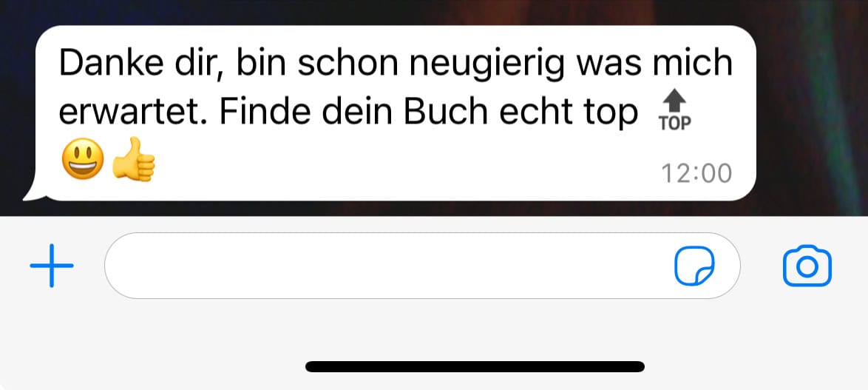The height and width of the screenshot is (390, 868).
Task: Tap the grinning smiley emoji
Action: pos(83,159)
